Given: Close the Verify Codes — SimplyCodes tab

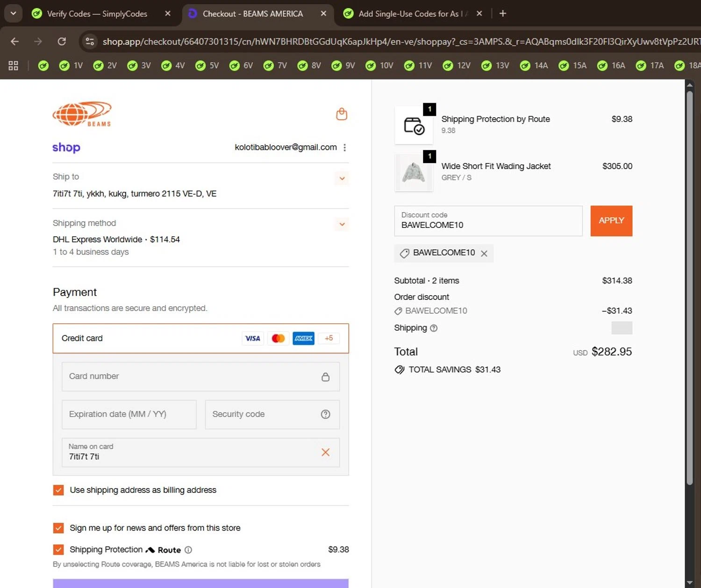Looking at the screenshot, I should click(168, 14).
